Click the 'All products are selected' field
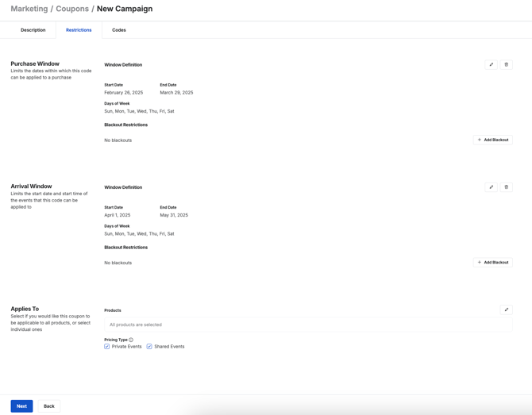 point(308,325)
